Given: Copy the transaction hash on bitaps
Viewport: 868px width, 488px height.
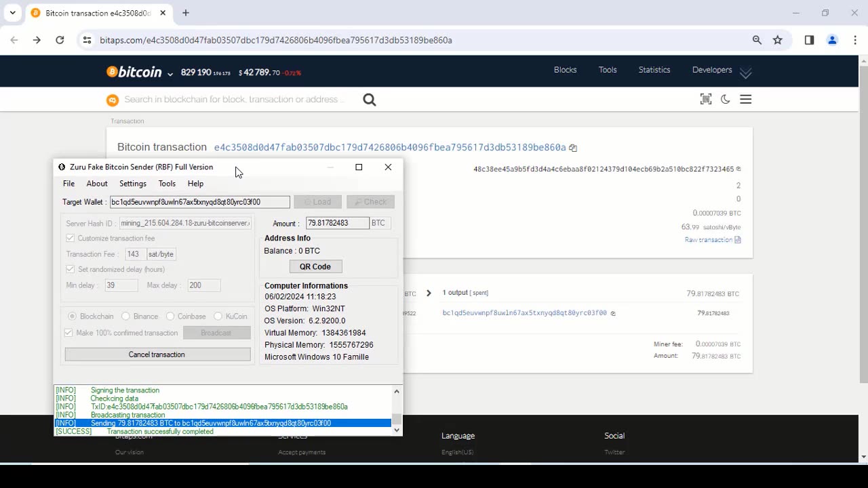Looking at the screenshot, I should pos(573,148).
